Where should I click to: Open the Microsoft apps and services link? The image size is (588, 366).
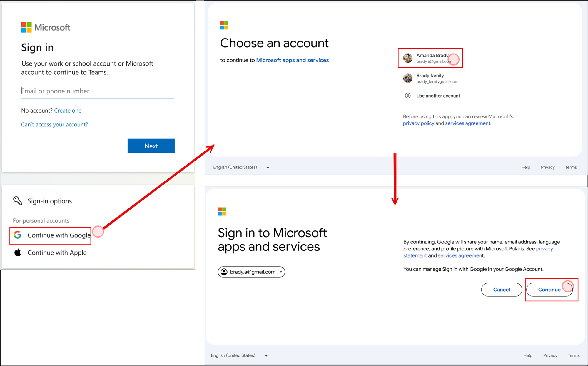(x=292, y=60)
